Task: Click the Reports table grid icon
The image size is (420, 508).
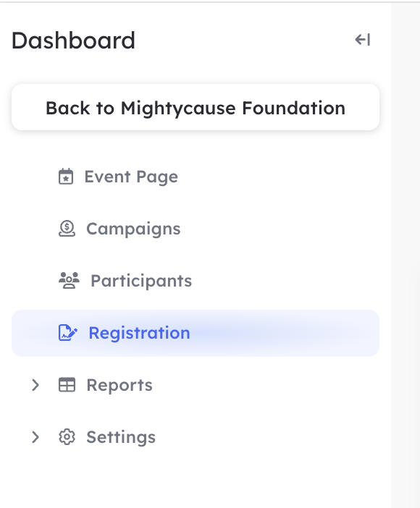Action: click(67, 385)
